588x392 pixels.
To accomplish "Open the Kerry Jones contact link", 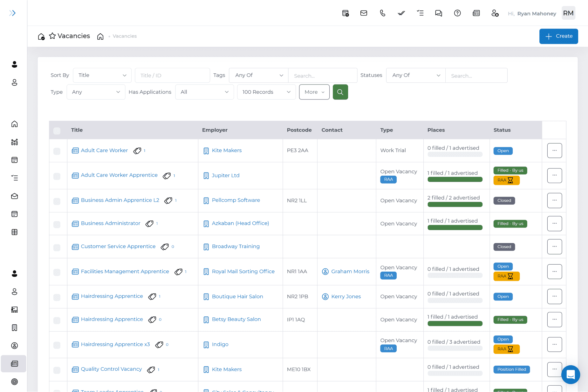I will (346, 296).
